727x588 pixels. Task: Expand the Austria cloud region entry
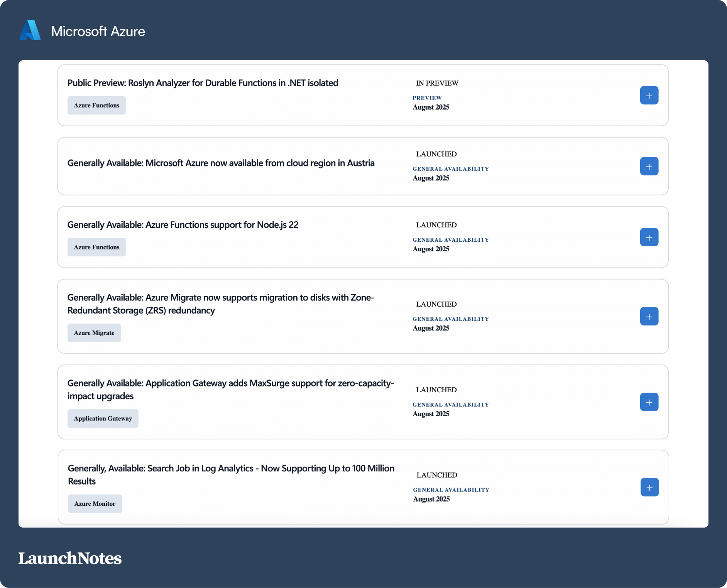point(649,166)
